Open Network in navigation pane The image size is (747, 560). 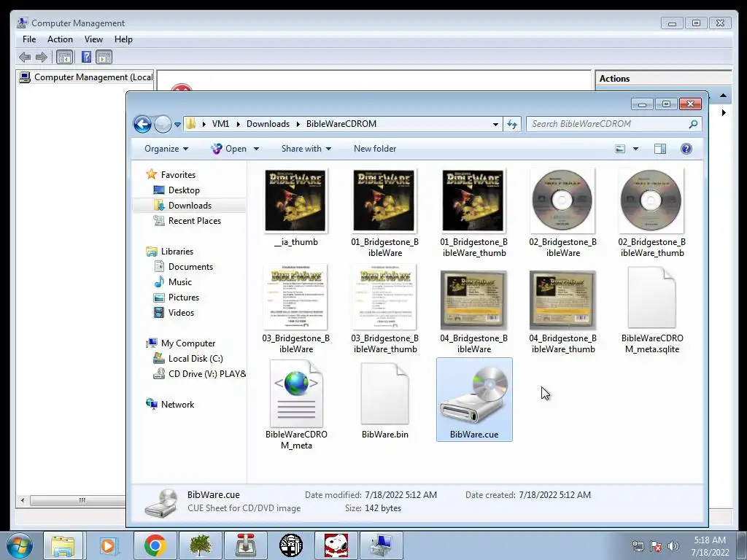coord(177,404)
